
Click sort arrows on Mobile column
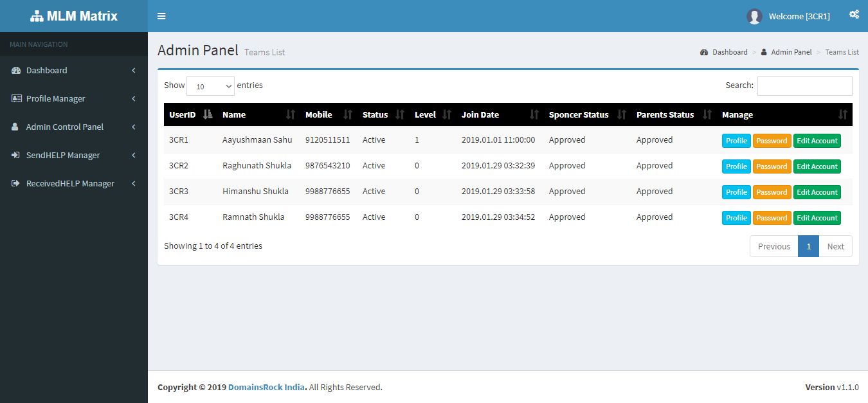tap(348, 114)
